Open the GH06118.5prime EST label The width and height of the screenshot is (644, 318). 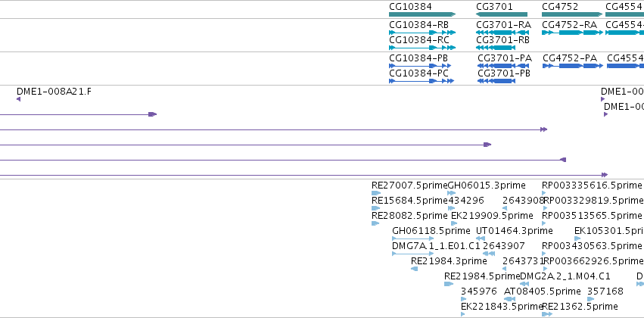[431, 230]
